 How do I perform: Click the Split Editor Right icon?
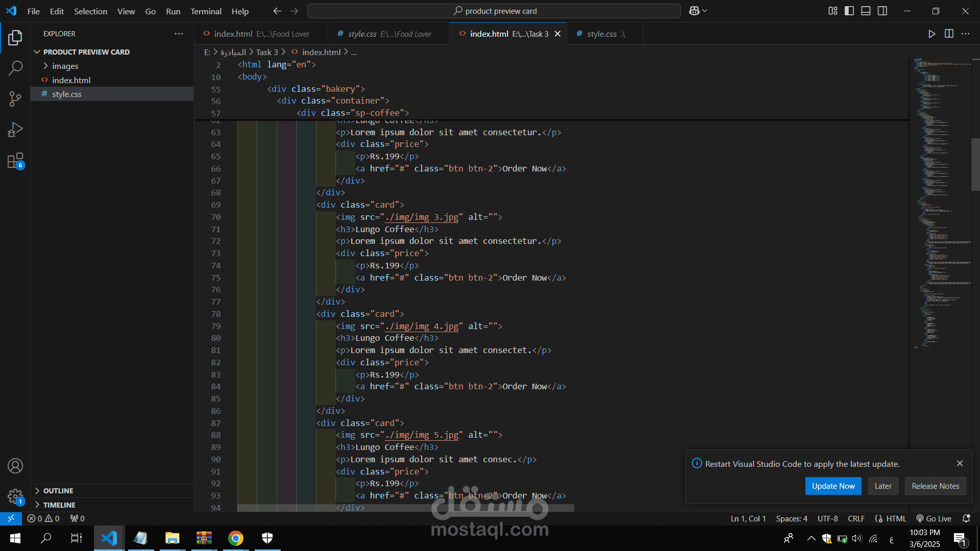(949, 34)
